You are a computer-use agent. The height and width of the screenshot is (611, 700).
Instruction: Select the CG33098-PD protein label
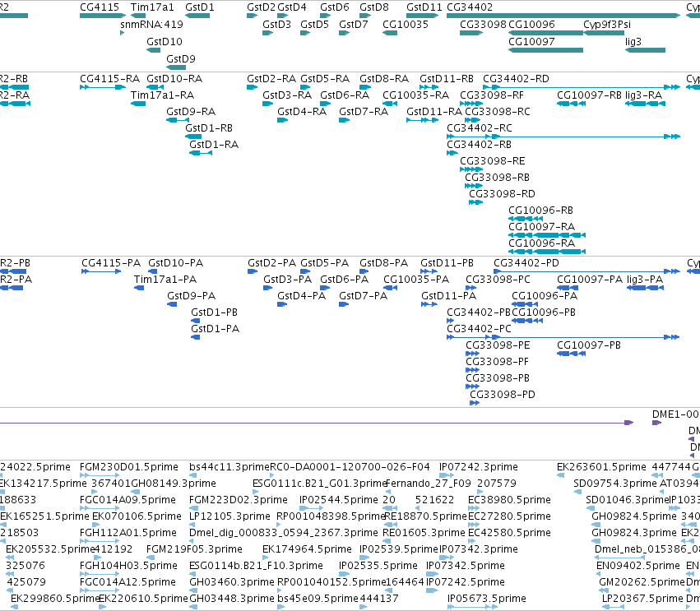[x=503, y=395]
